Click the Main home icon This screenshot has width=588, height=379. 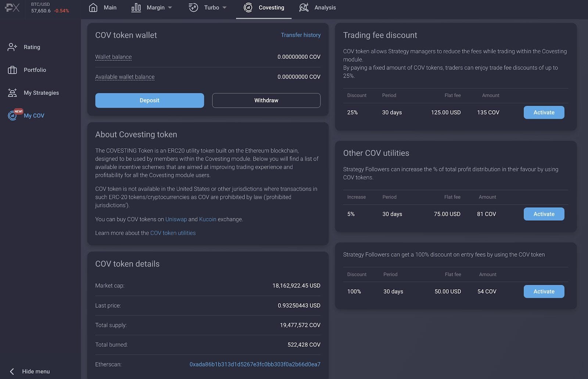point(93,7)
